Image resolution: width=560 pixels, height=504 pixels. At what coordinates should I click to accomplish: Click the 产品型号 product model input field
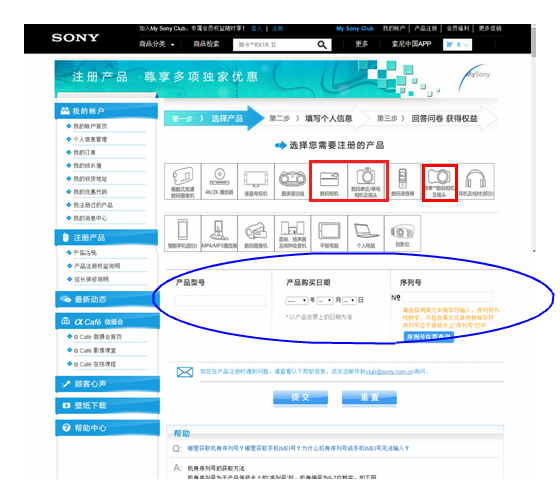tap(220, 300)
